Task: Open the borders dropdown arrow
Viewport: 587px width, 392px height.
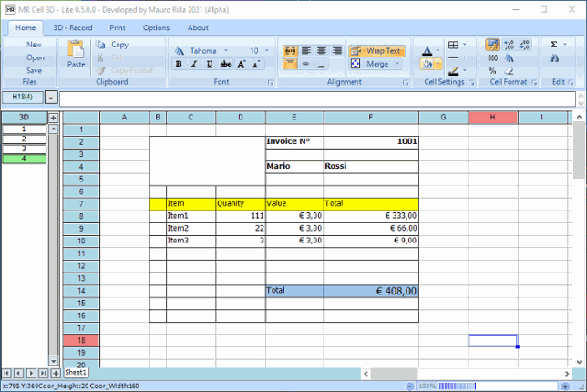Action: pos(465,45)
